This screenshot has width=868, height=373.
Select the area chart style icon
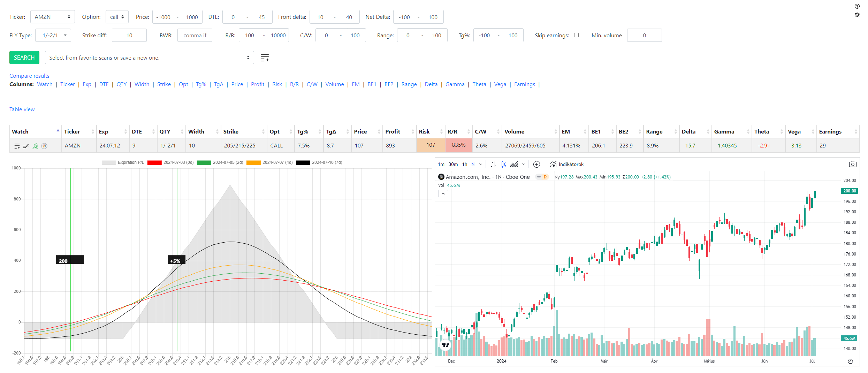[514, 164]
